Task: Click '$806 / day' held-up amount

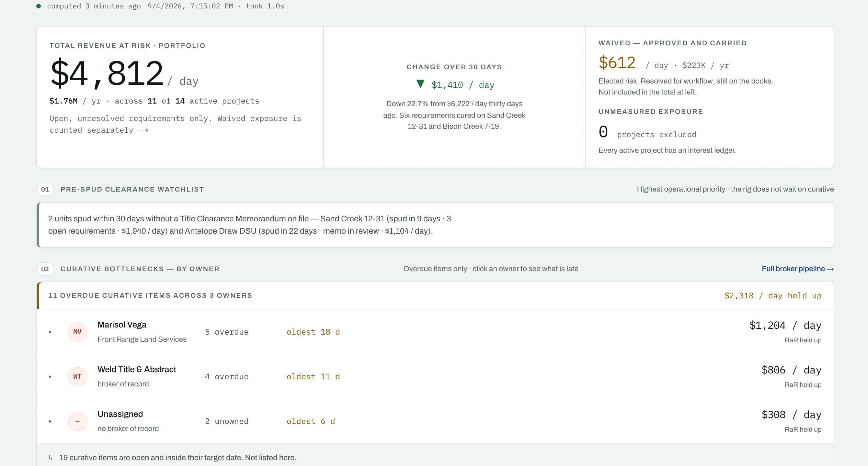Action: pos(792,370)
